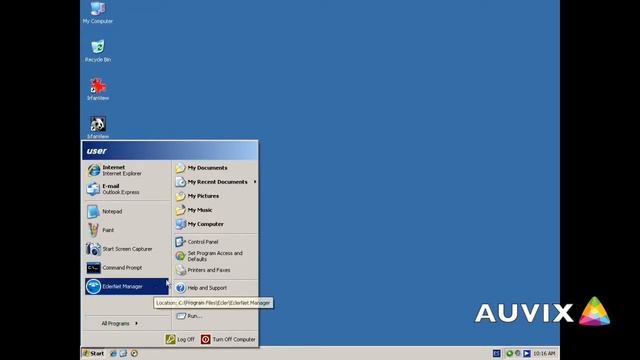The image size is (640, 360).
Task: Open Control Panel
Action: (216, 242)
